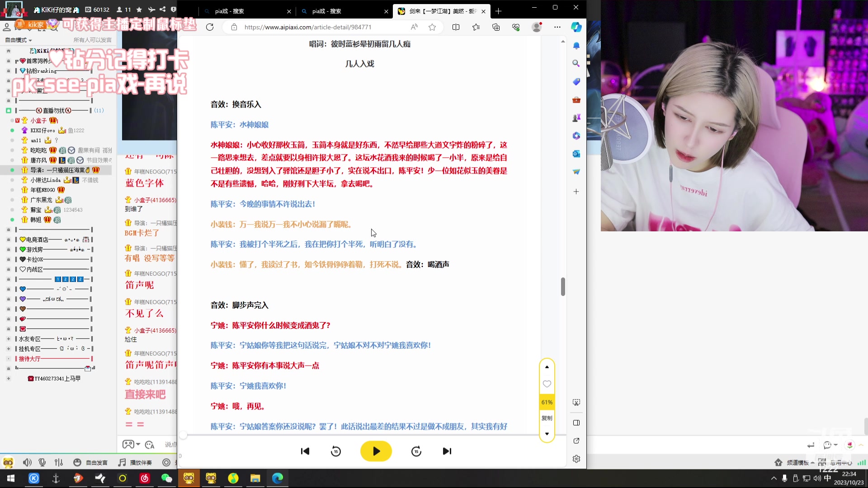This screenshot has height=488, width=868.
Task: Add this page to favorites star
Action: coord(432,27)
